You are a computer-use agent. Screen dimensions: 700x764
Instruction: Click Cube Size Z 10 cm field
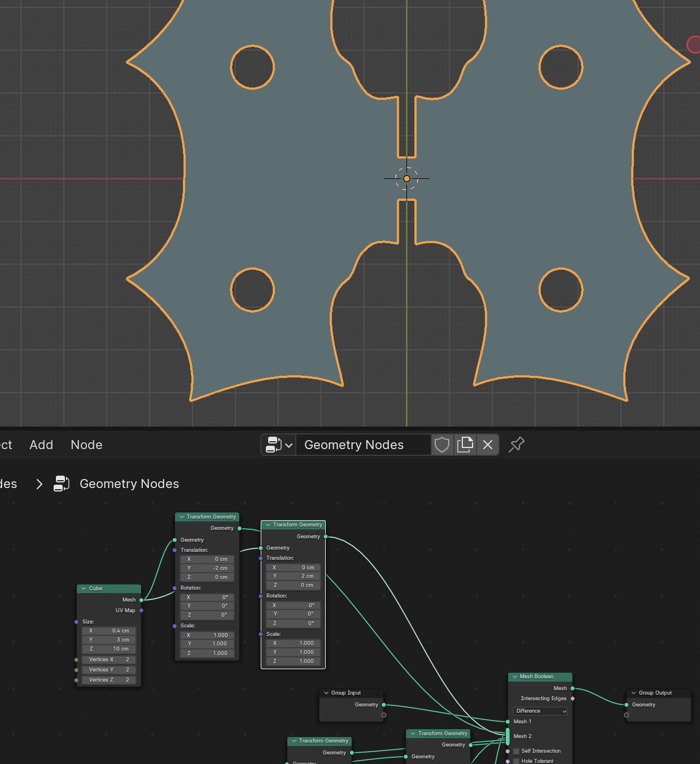[x=109, y=649]
